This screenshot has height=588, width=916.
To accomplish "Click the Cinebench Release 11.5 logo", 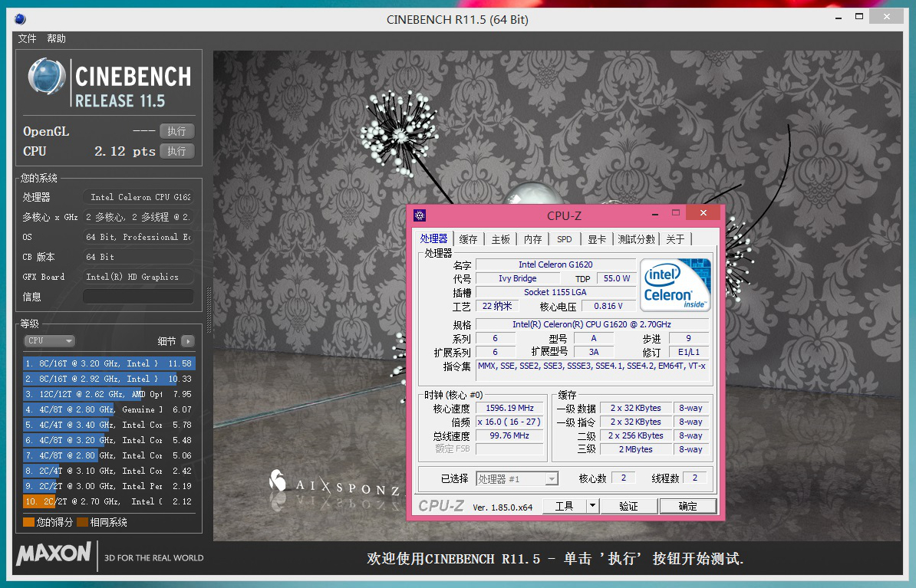I will pos(109,83).
